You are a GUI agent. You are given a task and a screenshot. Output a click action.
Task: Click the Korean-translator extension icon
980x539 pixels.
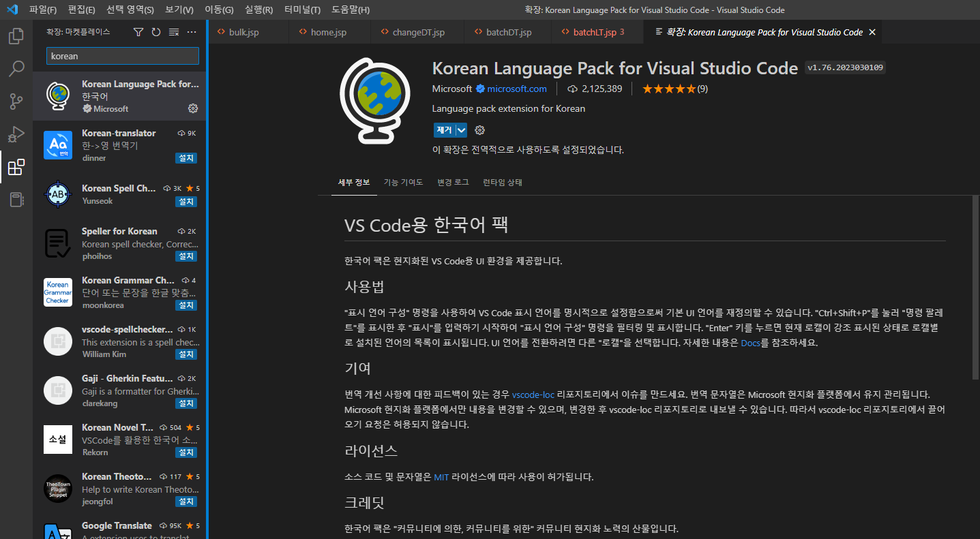pyautogui.click(x=57, y=145)
